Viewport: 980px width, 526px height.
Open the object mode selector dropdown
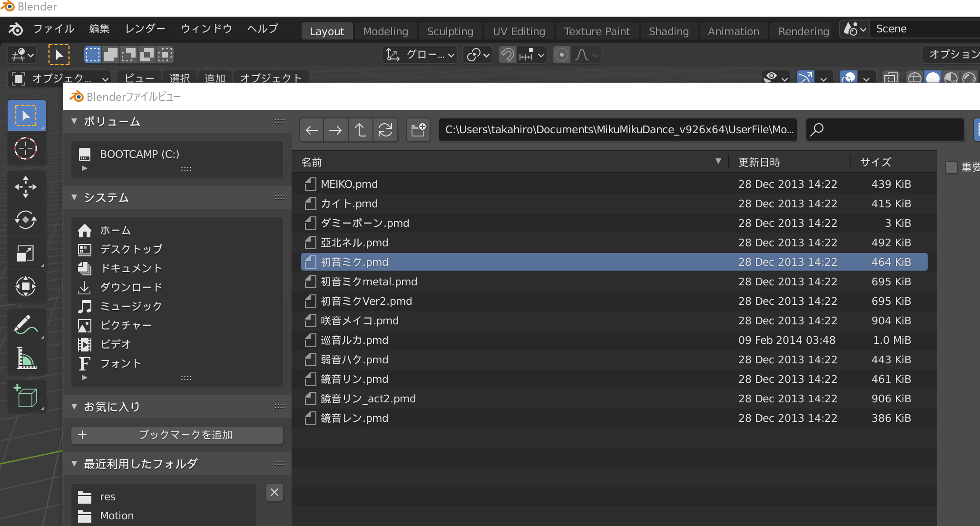tap(60, 78)
